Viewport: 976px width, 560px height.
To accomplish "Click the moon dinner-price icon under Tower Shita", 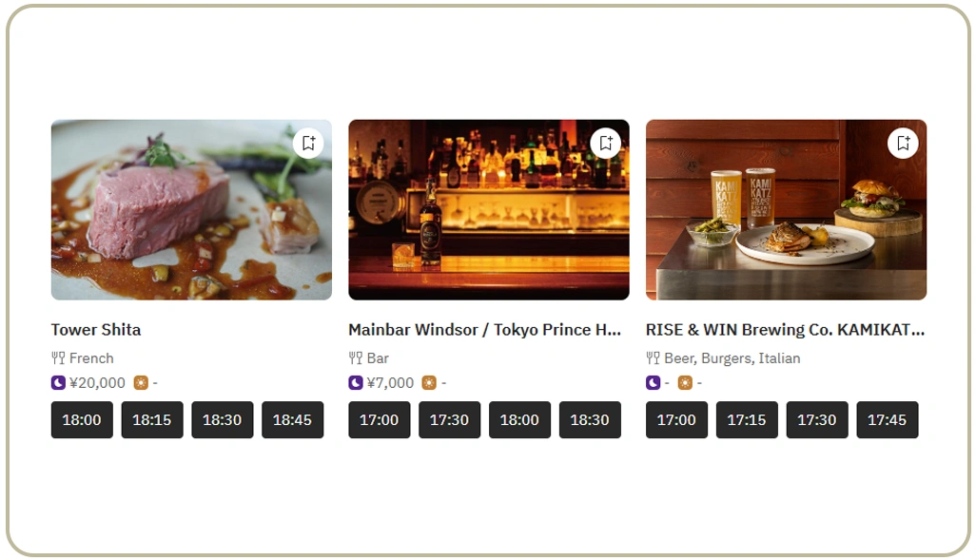I will [x=58, y=382].
